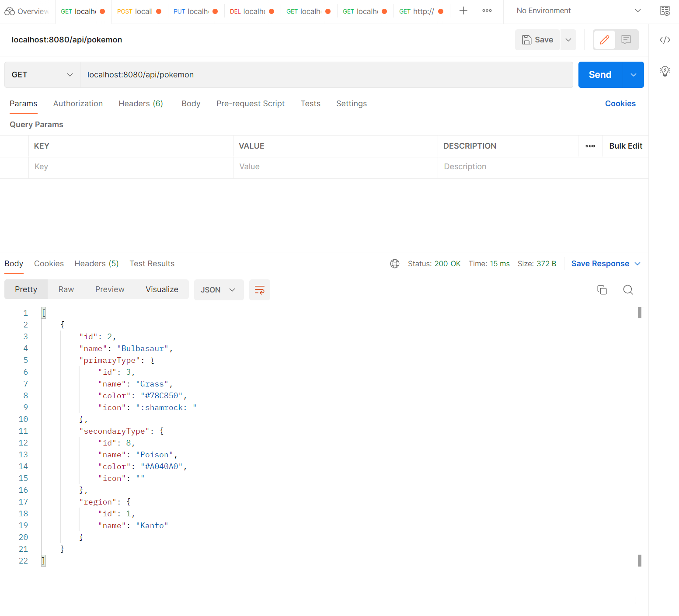Switch to the GET http:// tab

click(421, 11)
